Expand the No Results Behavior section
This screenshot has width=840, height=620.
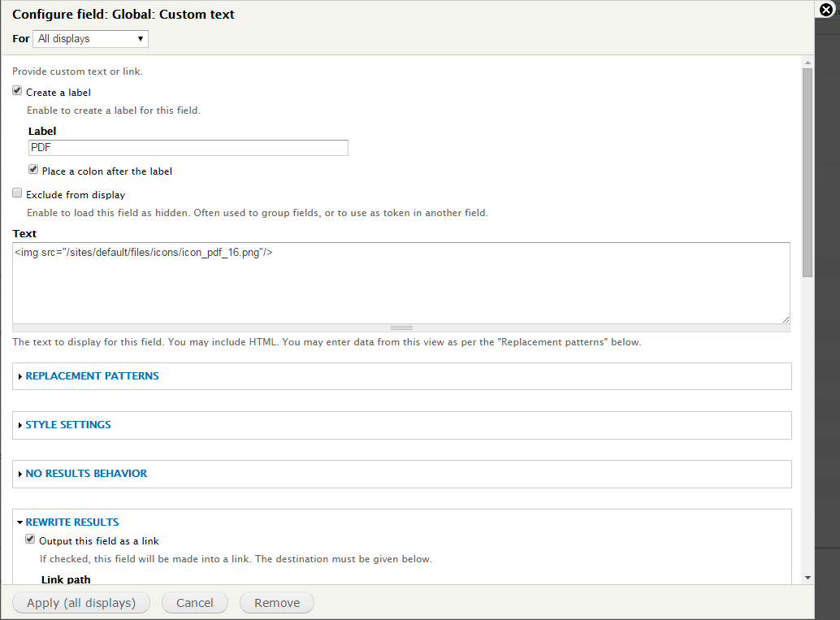[86, 474]
